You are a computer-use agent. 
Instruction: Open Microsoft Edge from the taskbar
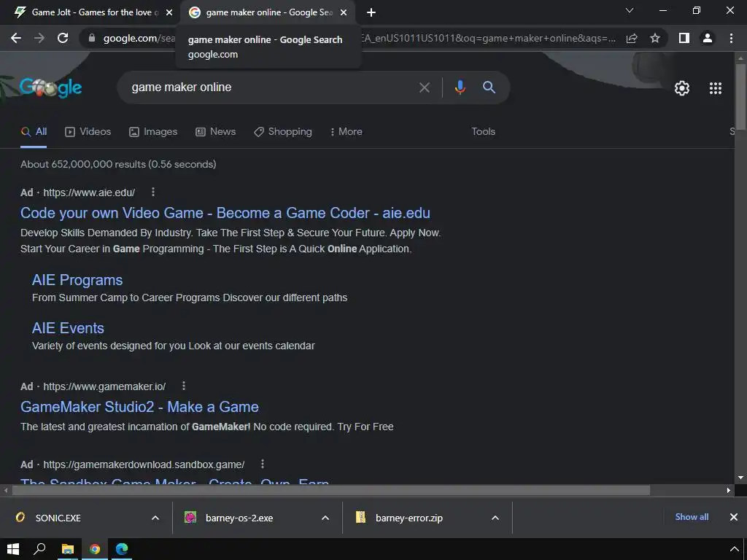pyautogui.click(x=122, y=549)
